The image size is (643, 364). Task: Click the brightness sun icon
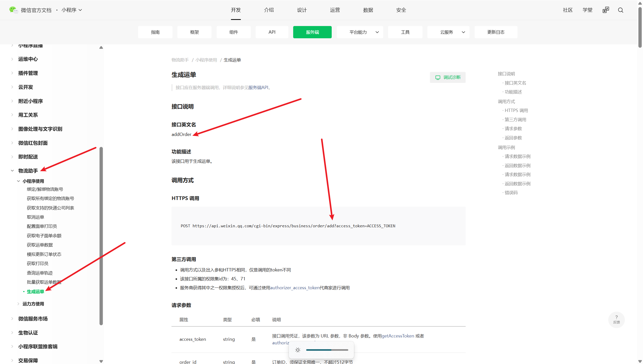pos(298,350)
